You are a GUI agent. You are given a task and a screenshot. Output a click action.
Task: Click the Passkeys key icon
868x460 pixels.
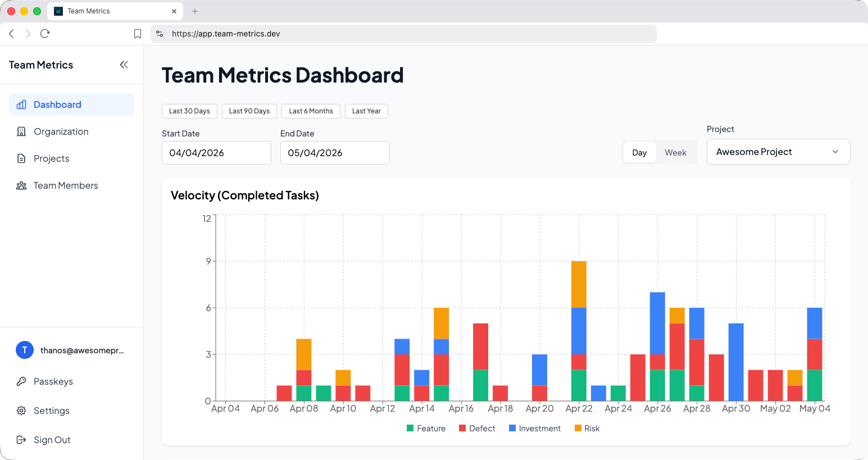click(x=21, y=381)
